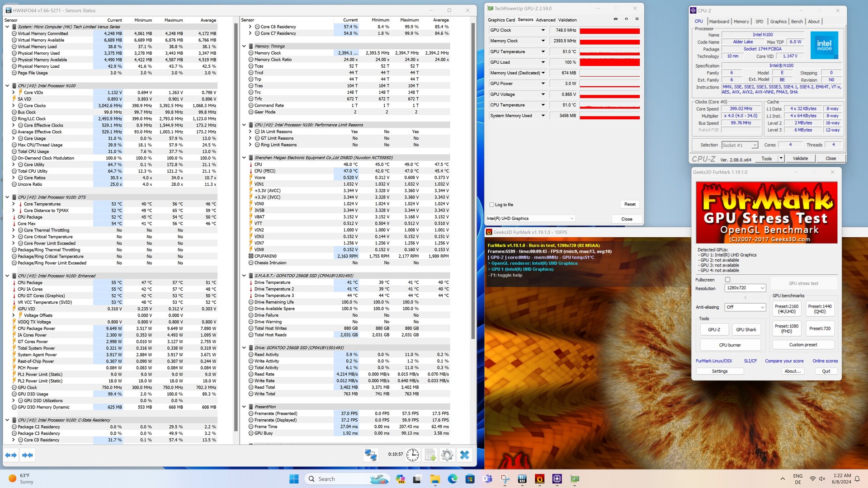Launch CPU burner in FurMark
868x488 pixels.
pyautogui.click(x=730, y=345)
